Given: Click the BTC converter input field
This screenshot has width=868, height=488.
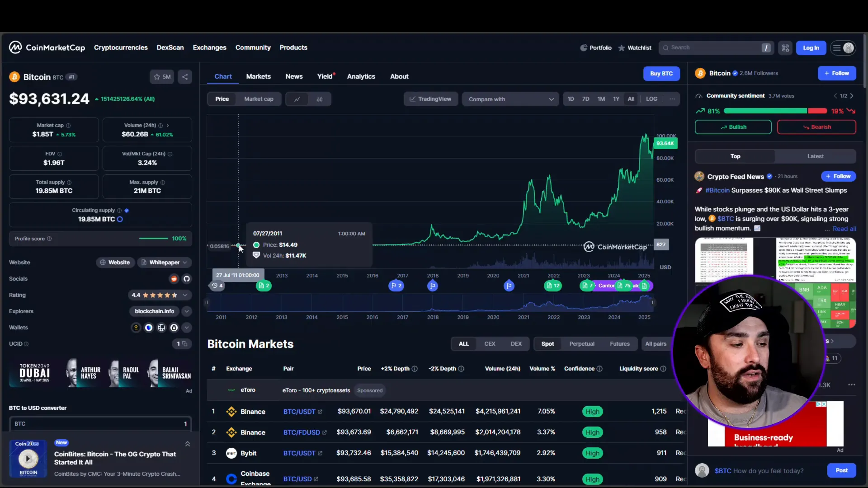Looking at the screenshot, I should (100, 424).
